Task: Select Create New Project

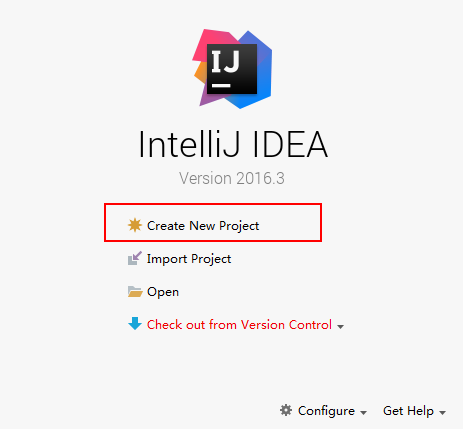Action: pos(203,226)
